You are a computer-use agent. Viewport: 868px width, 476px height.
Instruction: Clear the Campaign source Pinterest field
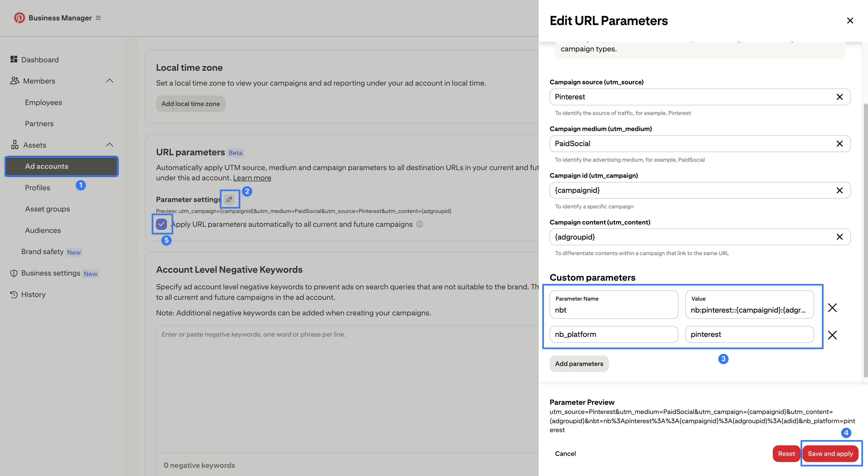839,97
